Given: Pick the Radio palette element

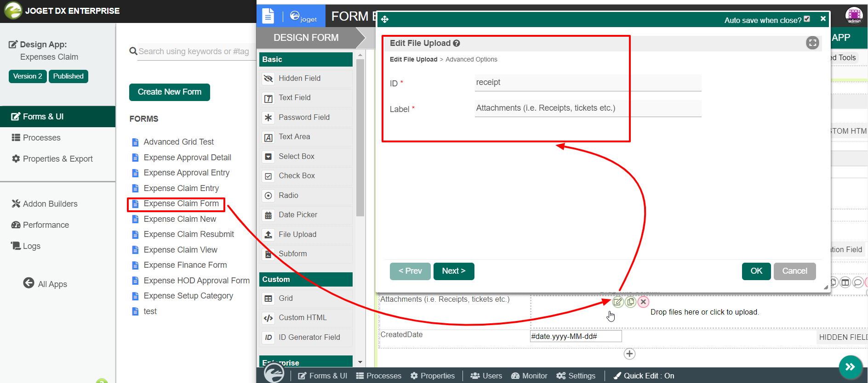Looking at the screenshot, I should pos(306,196).
